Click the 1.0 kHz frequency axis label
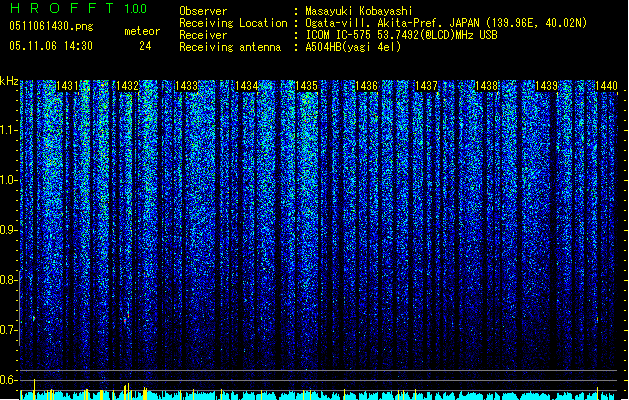 (9, 180)
